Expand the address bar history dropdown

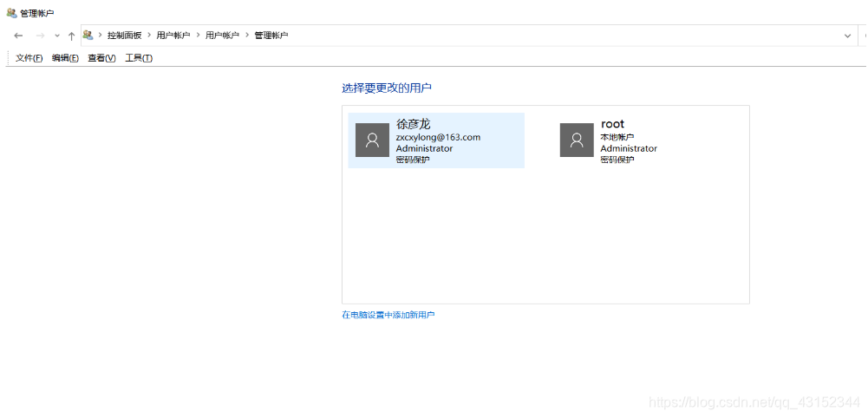847,36
